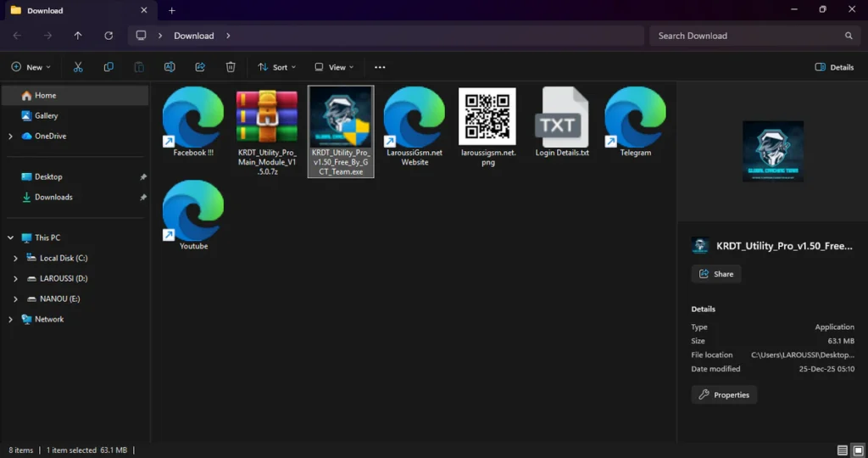Click the Rename icon in toolbar

170,67
